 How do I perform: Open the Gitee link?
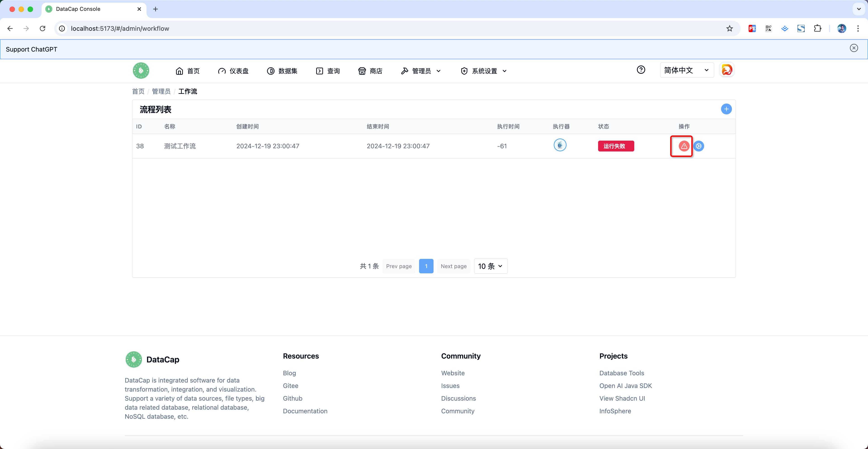pyautogui.click(x=290, y=386)
